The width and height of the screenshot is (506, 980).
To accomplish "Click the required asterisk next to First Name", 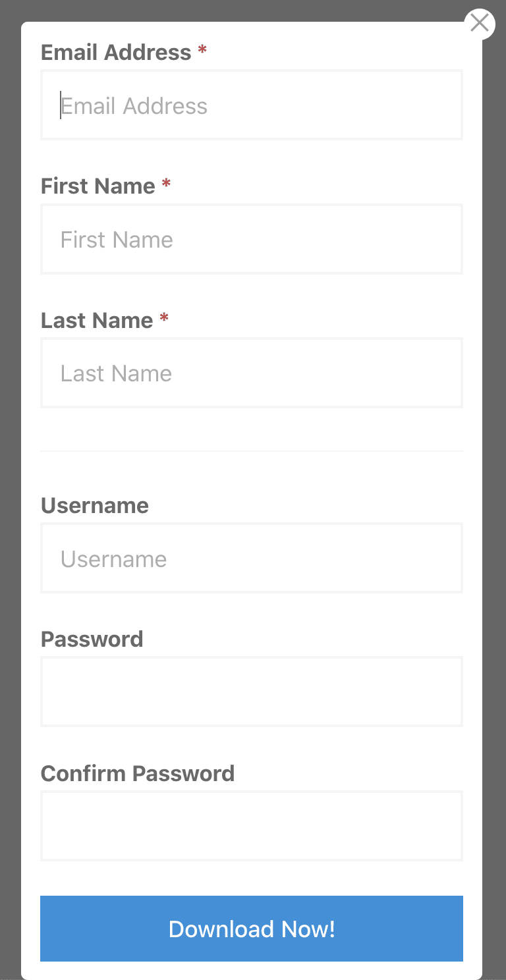I will pyautogui.click(x=166, y=184).
